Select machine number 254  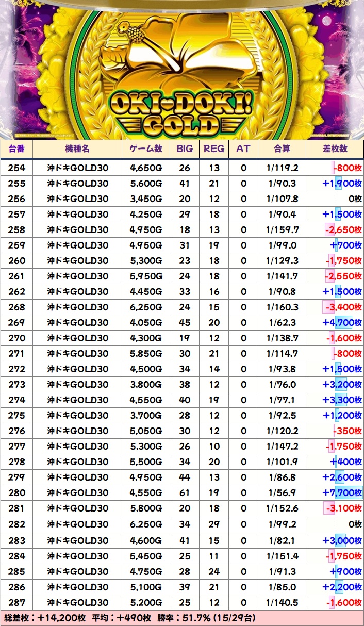(x=16, y=168)
